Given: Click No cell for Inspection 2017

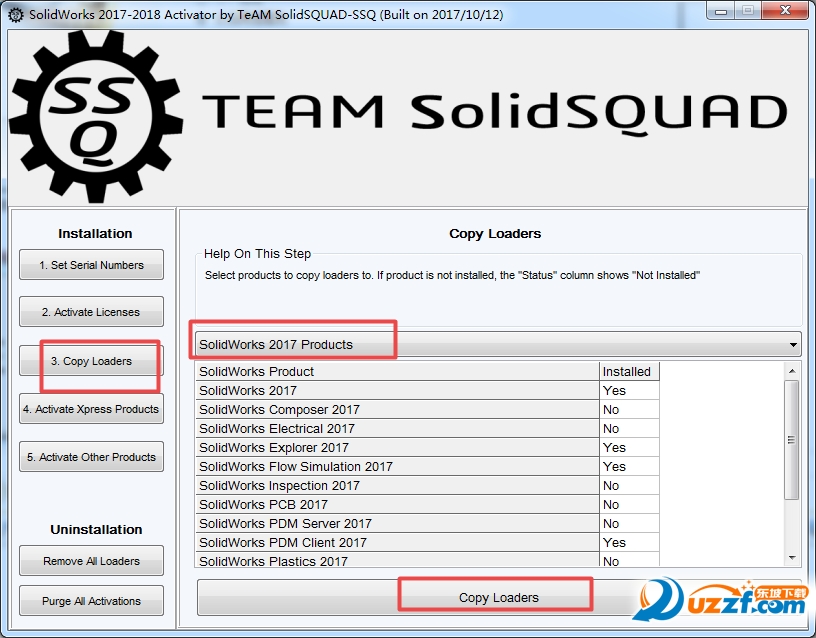Looking at the screenshot, I should pyautogui.click(x=630, y=486).
